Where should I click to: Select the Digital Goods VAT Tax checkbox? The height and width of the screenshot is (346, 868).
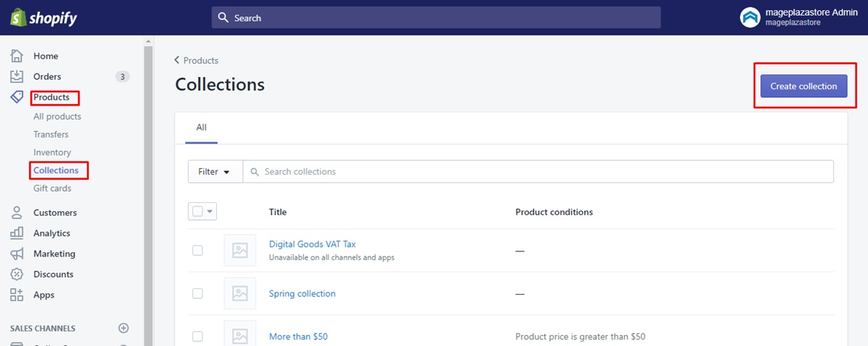click(x=197, y=251)
